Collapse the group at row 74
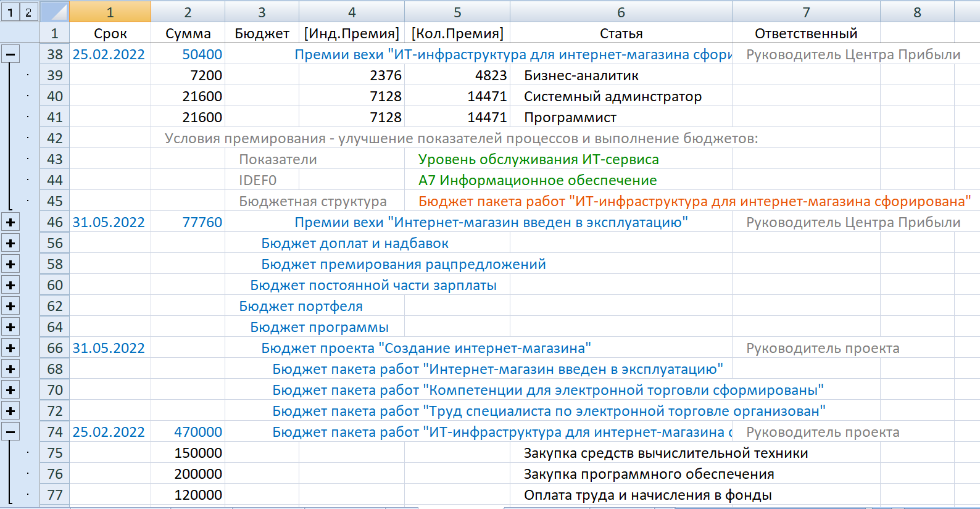This screenshot has height=509, width=980. pyautogui.click(x=10, y=432)
